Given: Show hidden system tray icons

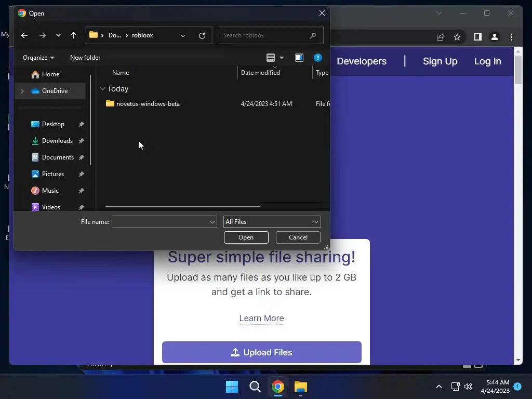Looking at the screenshot, I should tap(438, 387).
